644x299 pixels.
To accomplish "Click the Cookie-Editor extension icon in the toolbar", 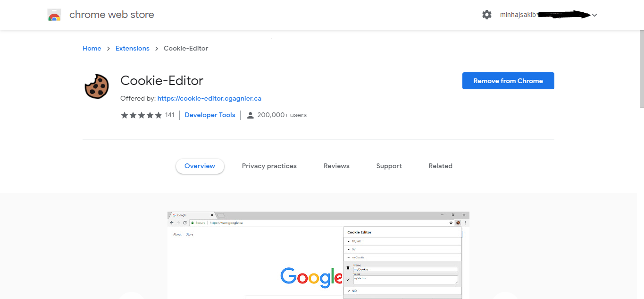I will pos(458,222).
